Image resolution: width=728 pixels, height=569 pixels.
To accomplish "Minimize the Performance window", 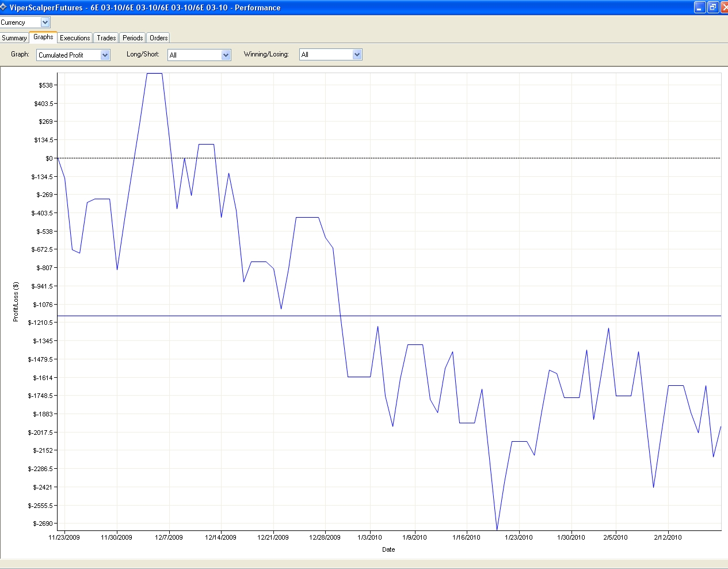I will coord(700,7).
